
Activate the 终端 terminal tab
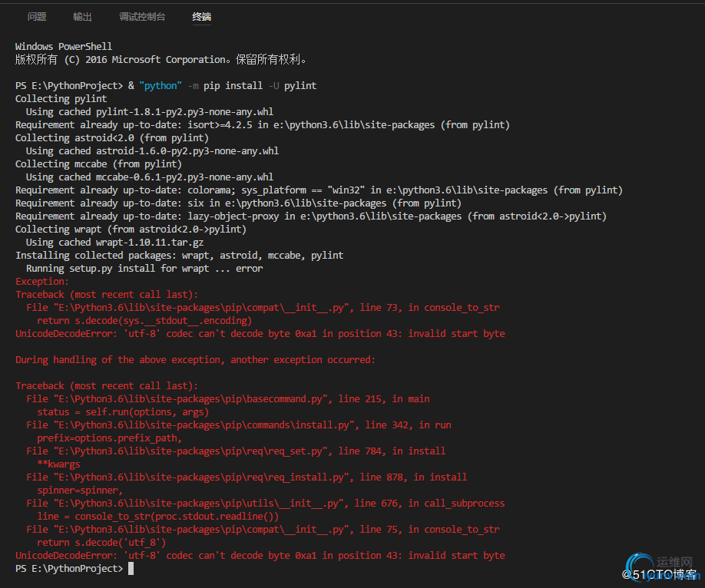coord(201,17)
